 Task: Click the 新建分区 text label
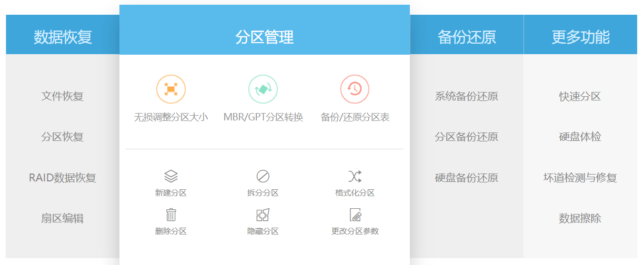171,193
